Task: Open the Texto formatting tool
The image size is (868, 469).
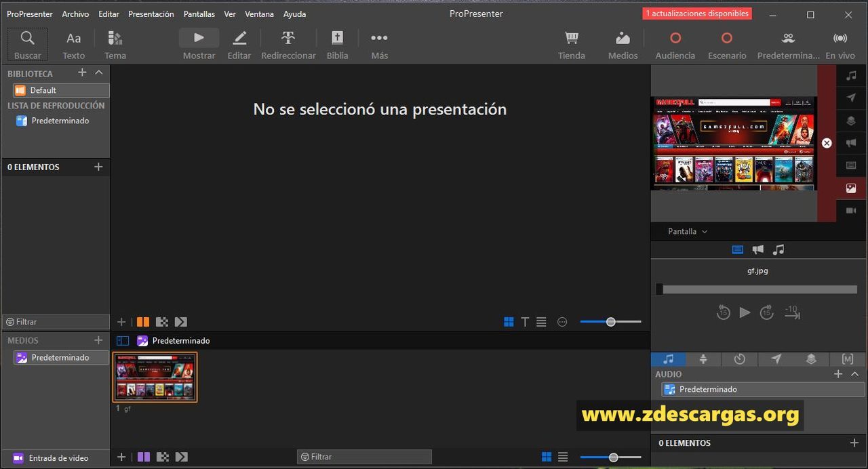Action: pos(74,45)
